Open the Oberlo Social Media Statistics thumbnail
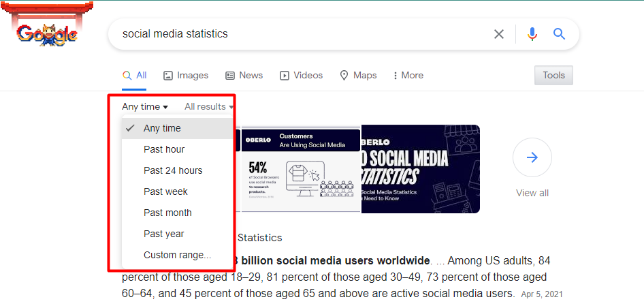Image resolution: width=644 pixels, height=308 pixels. coord(420,169)
